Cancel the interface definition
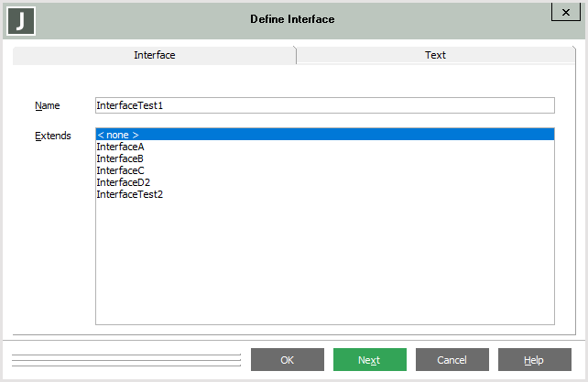This screenshot has width=588, height=382. click(x=452, y=360)
